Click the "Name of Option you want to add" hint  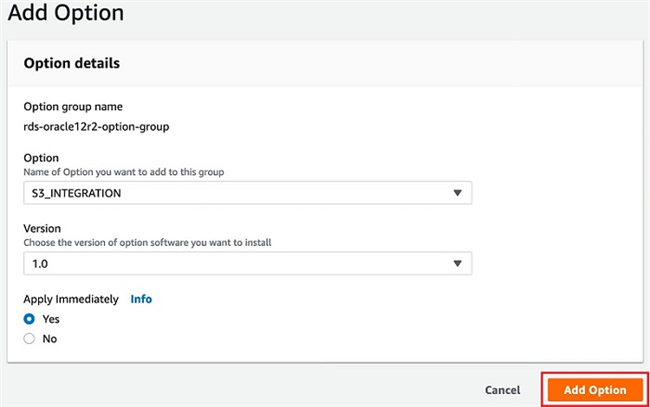pyautogui.click(x=124, y=172)
